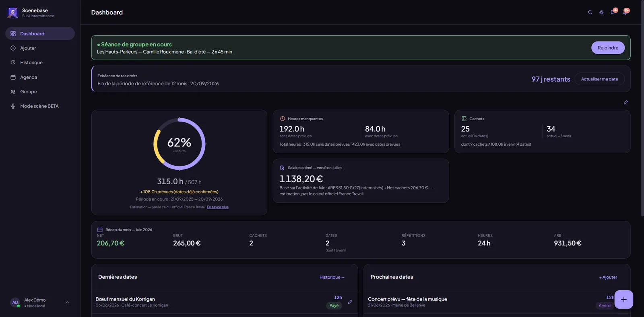Open notifications bell with 9+ badge
This screenshot has height=317, width=644.
click(625, 12)
